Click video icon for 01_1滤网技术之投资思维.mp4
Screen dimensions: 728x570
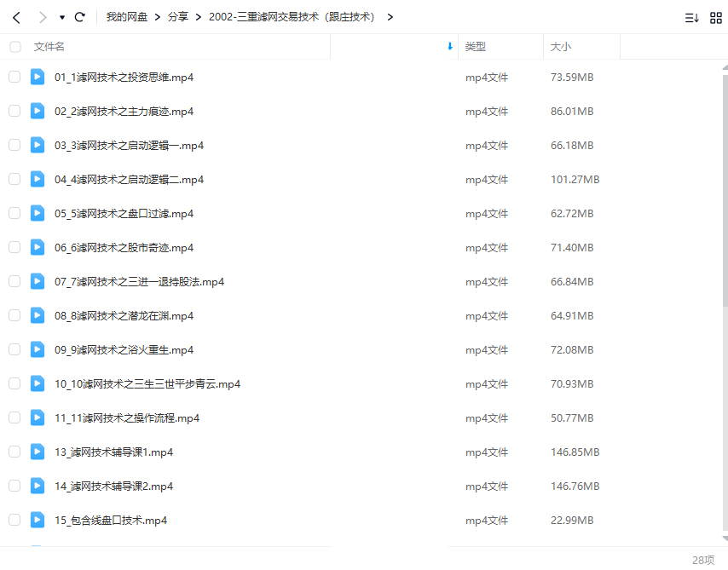(x=38, y=77)
